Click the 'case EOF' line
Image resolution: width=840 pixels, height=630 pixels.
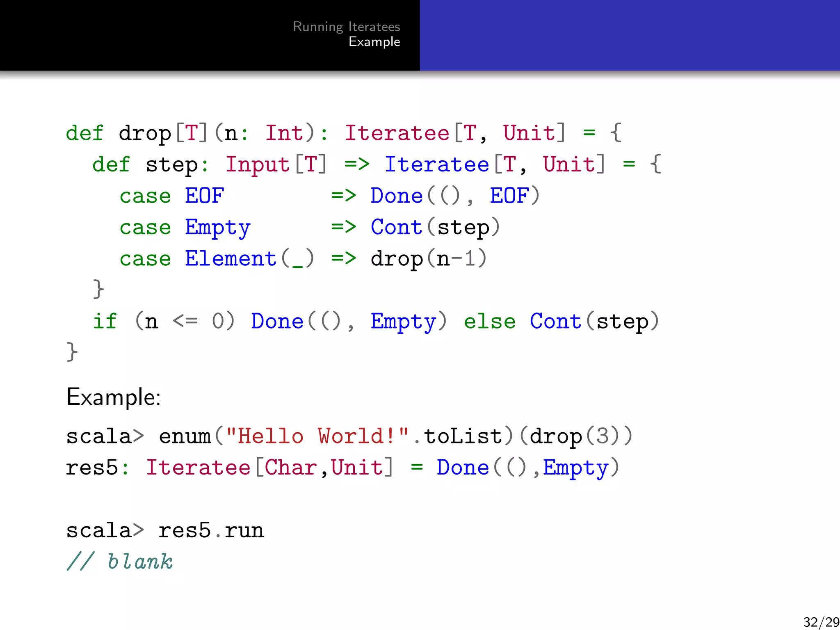[330, 196]
